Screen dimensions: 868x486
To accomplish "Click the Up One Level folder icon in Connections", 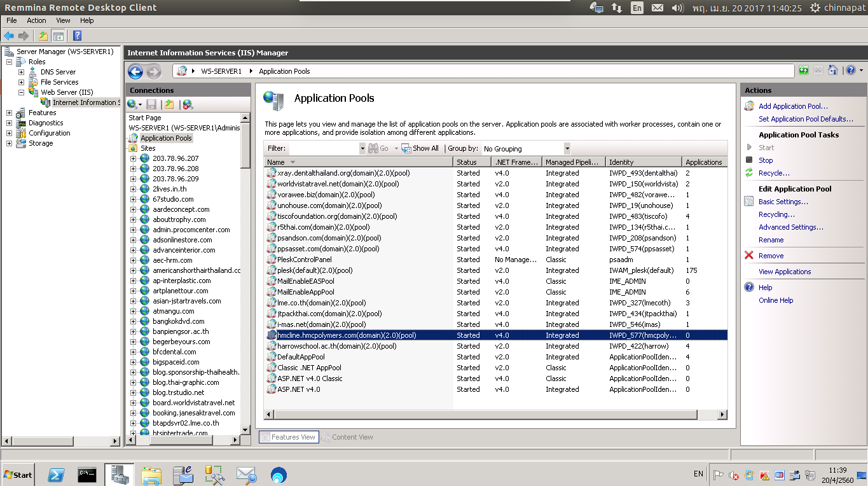I will (169, 104).
